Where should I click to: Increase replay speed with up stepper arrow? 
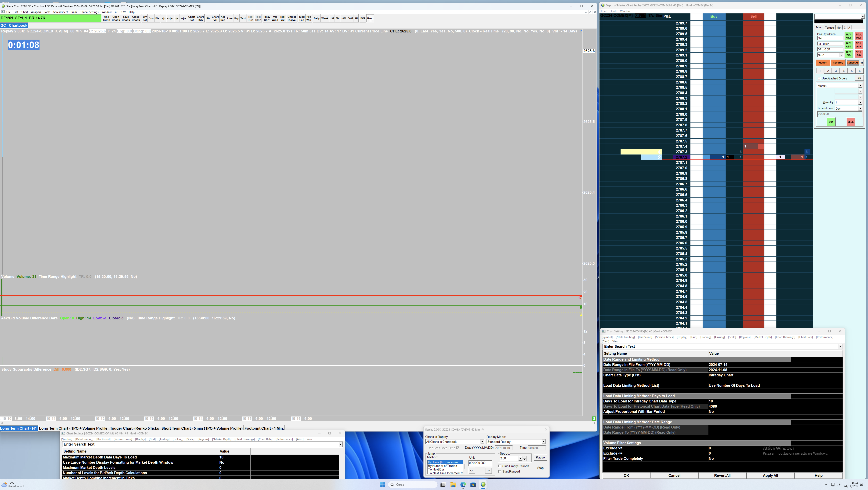[x=525, y=457]
